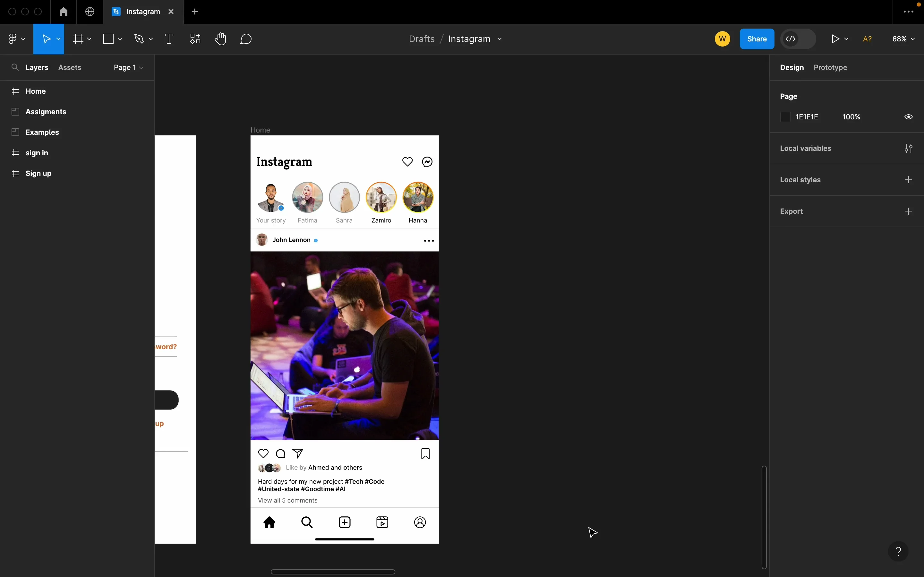Image resolution: width=924 pixels, height=577 pixels.
Task: Open the 68% zoom dropdown
Action: 903,39
